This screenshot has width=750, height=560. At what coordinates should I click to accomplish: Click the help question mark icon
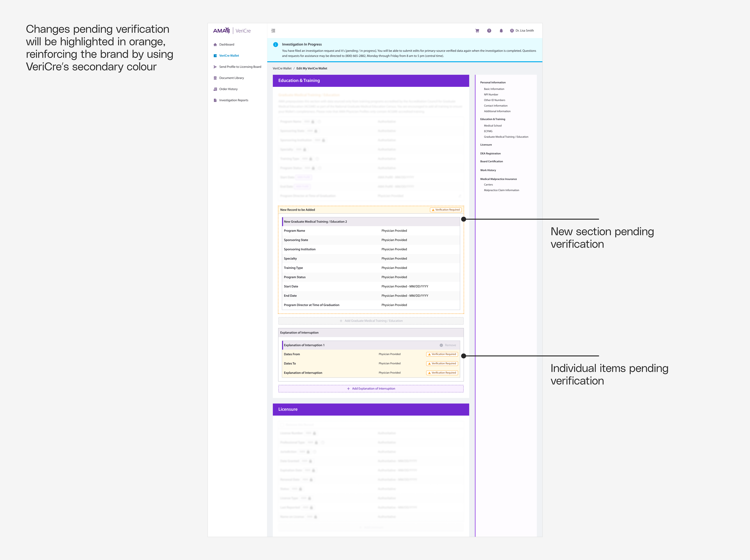[x=489, y=30]
